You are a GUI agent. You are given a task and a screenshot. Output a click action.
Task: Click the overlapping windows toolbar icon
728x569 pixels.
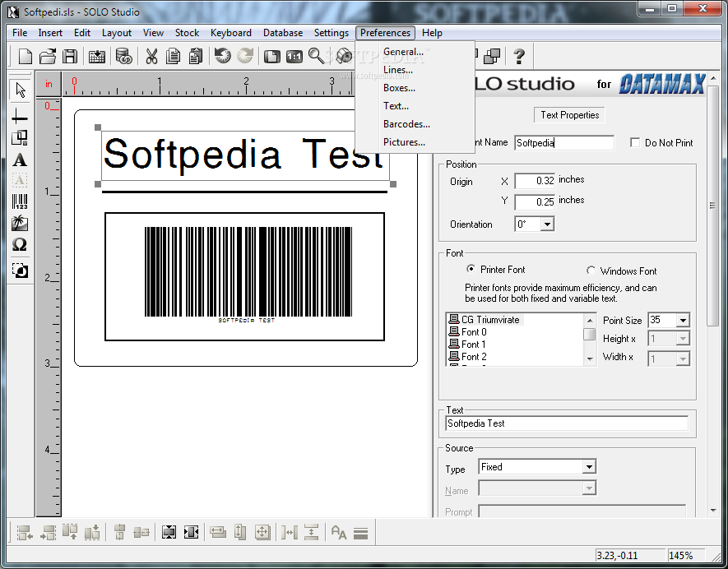click(x=492, y=56)
